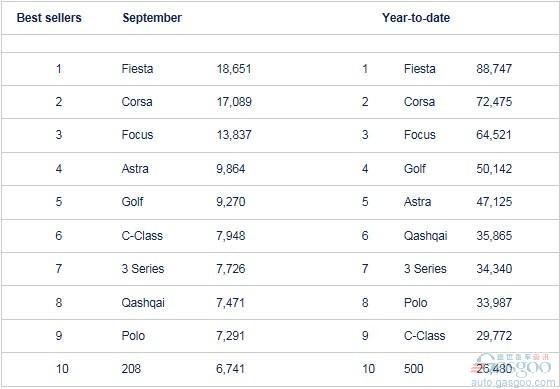The image size is (560, 389).
Task: Select the Polo value 7,291
Action: (230, 336)
